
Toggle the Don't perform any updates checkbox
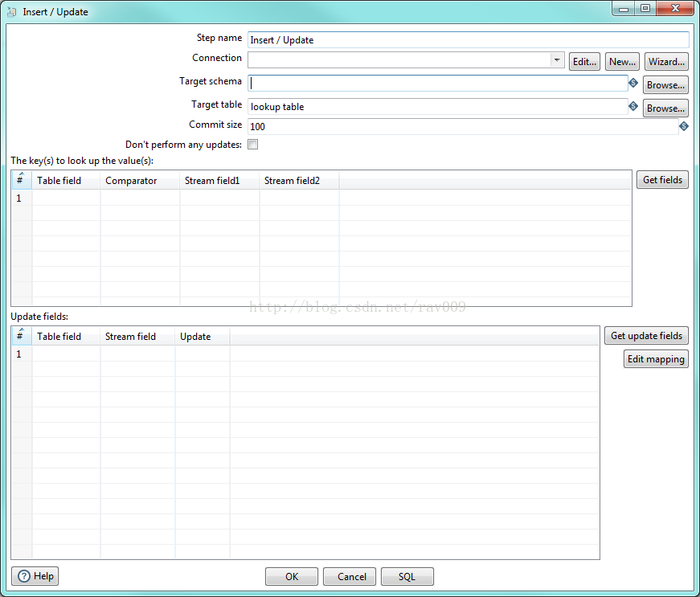[x=252, y=145]
